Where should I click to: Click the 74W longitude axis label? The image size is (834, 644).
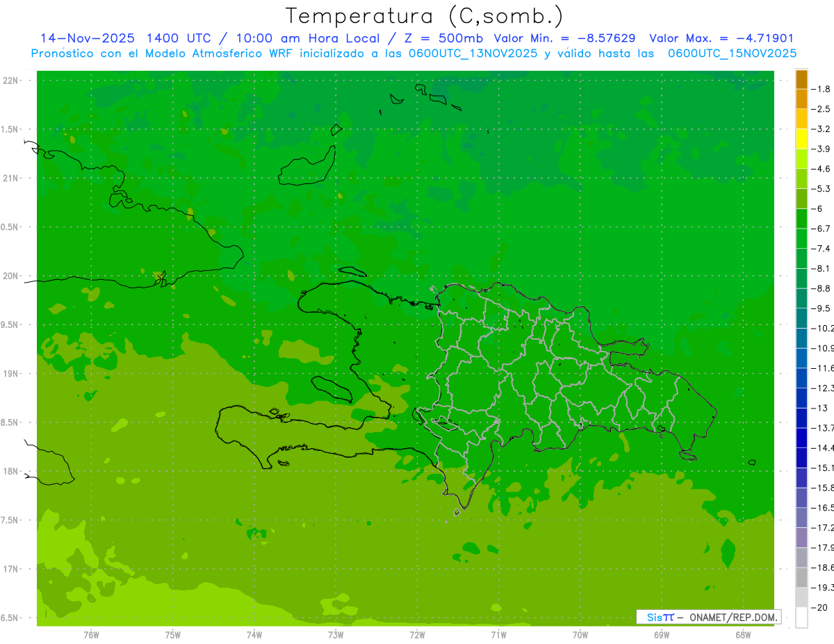coord(254,635)
